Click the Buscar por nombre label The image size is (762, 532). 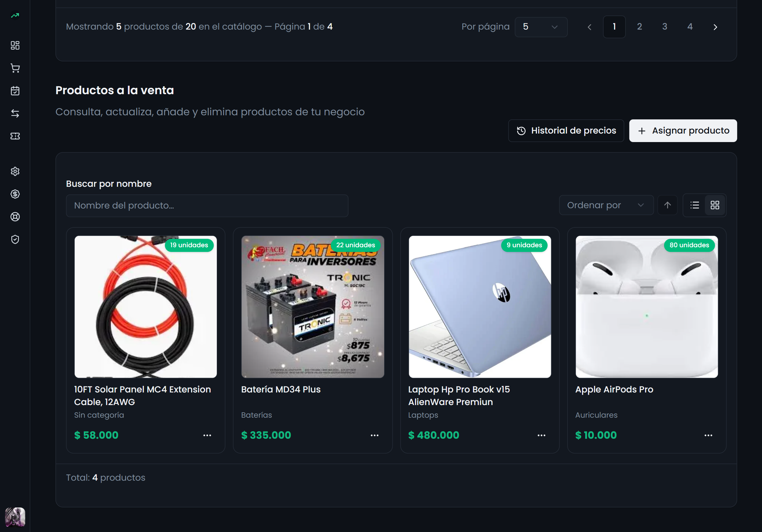[x=109, y=184]
